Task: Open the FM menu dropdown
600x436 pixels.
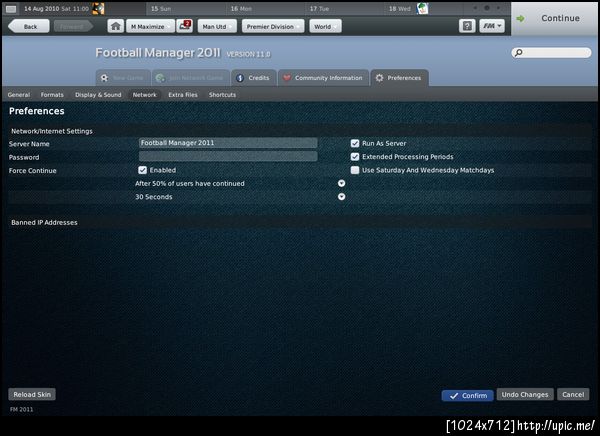Action: (x=492, y=26)
